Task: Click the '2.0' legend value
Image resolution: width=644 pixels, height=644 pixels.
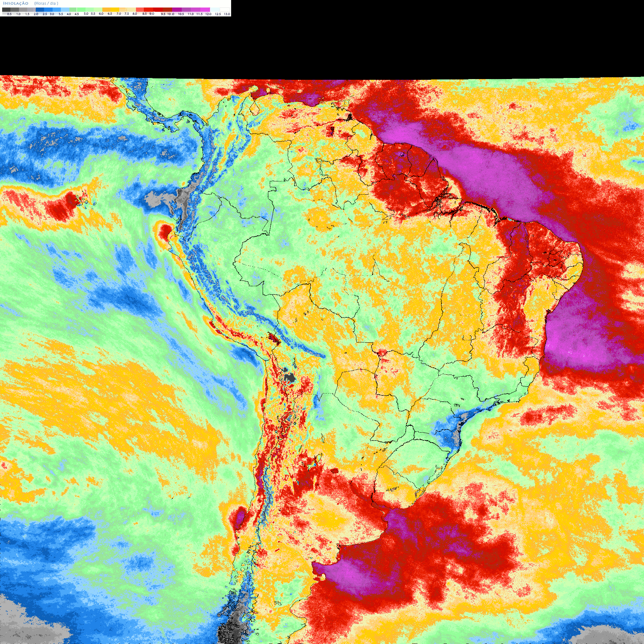Action: pos(36,14)
